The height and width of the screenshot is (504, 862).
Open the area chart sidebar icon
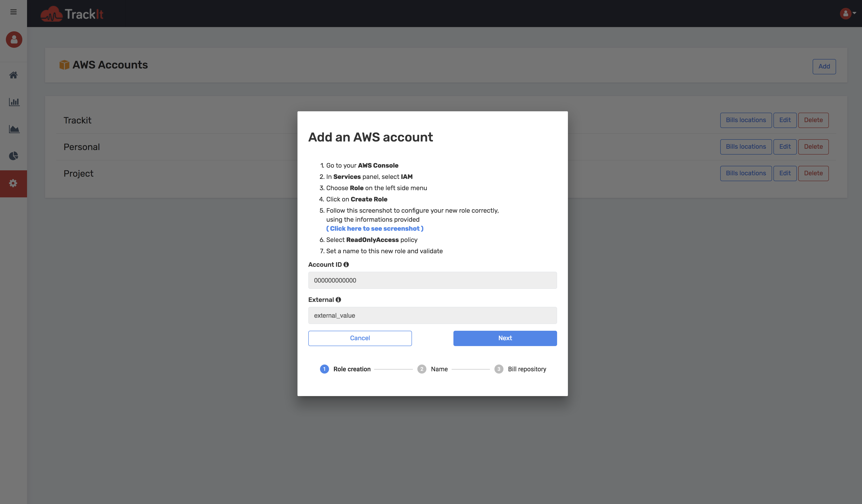coord(14,129)
